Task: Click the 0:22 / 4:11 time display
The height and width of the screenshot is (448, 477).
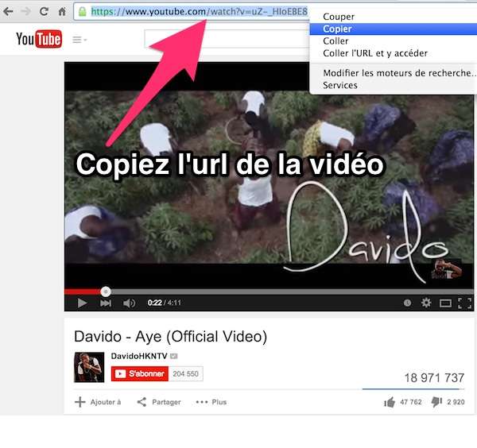Action: pyautogui.click(x=165, y=303)
